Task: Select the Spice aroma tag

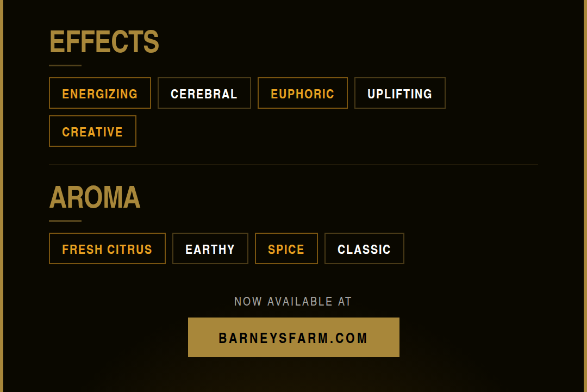Action: click(x=286, y=249)
